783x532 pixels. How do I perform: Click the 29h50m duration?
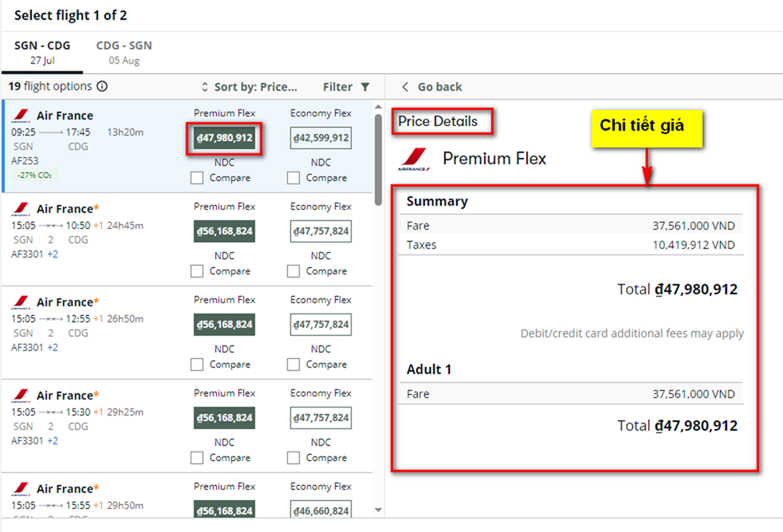125,506
